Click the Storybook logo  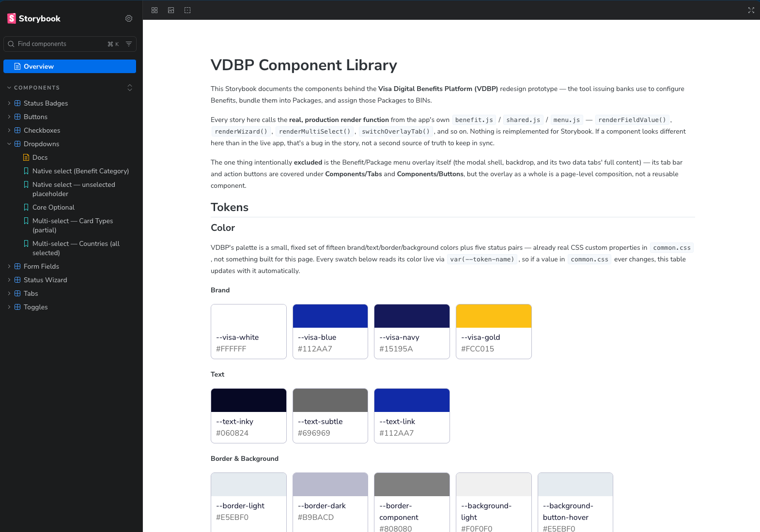[34, 18]
